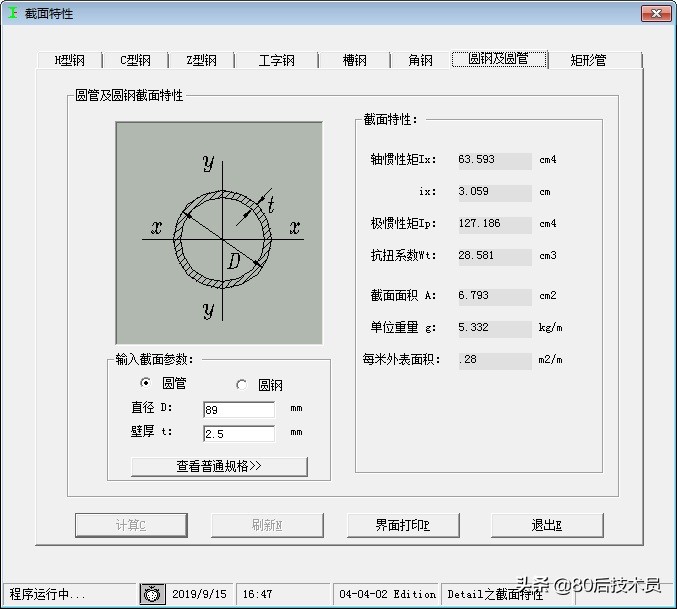Open the 槽钢 tab
Screen dimensions: 677x609
tap(354, 60)
